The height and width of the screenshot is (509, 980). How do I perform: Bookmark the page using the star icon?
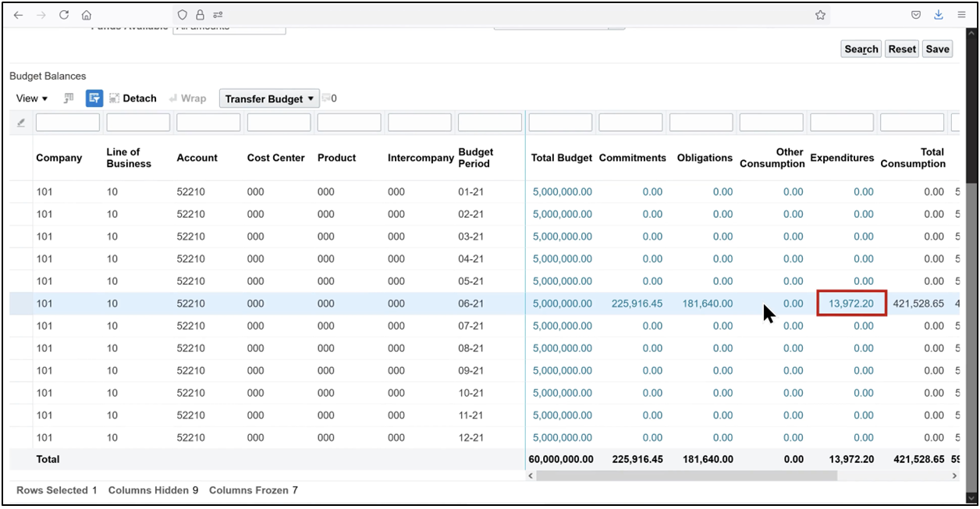point(820,14)
